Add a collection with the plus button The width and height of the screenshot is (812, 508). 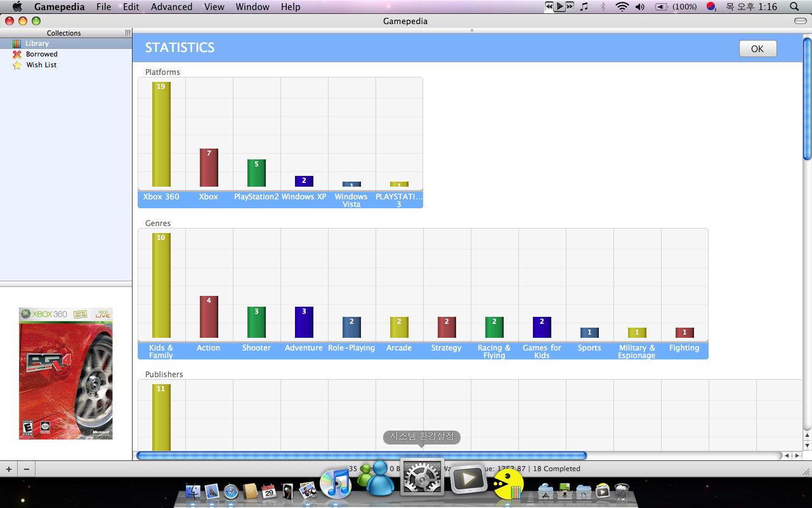coord(9,469)
